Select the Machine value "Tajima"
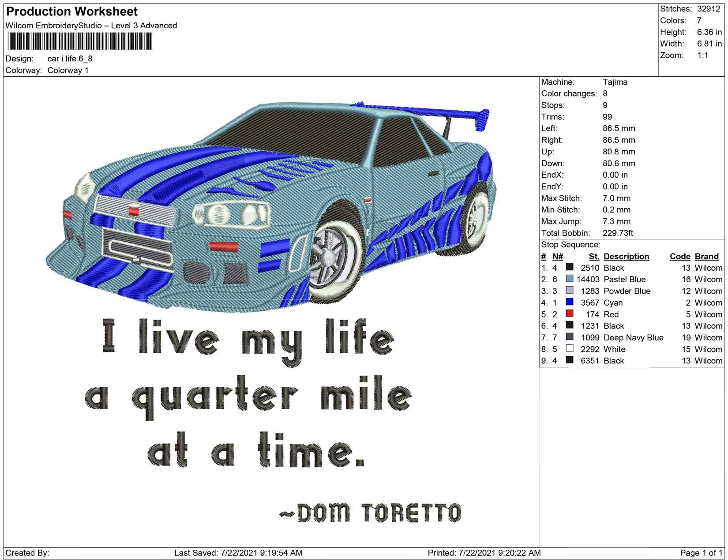Image resolution: width=728 pixels, height=560 pixels. (x=615, y=82)
